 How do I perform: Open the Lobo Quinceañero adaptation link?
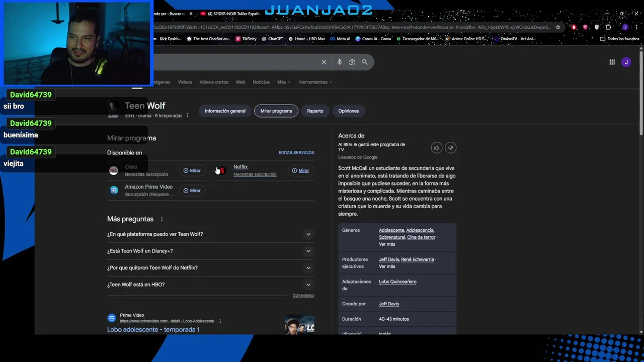pyautogui.click(x=397, y=282)
